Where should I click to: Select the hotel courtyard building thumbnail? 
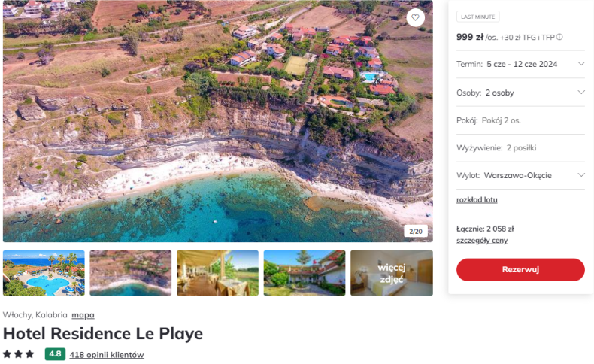click(305, 273)
